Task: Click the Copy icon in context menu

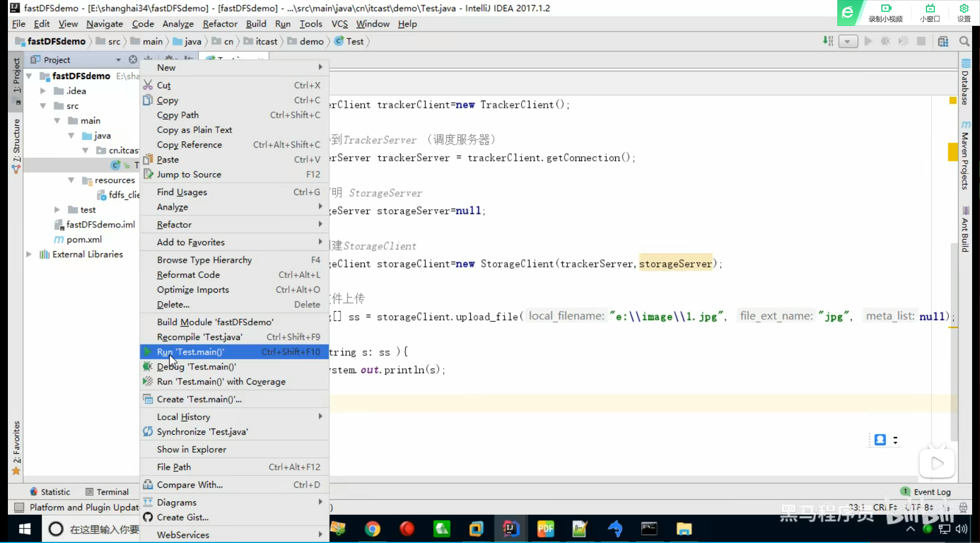Action: (x=148, y=100)
